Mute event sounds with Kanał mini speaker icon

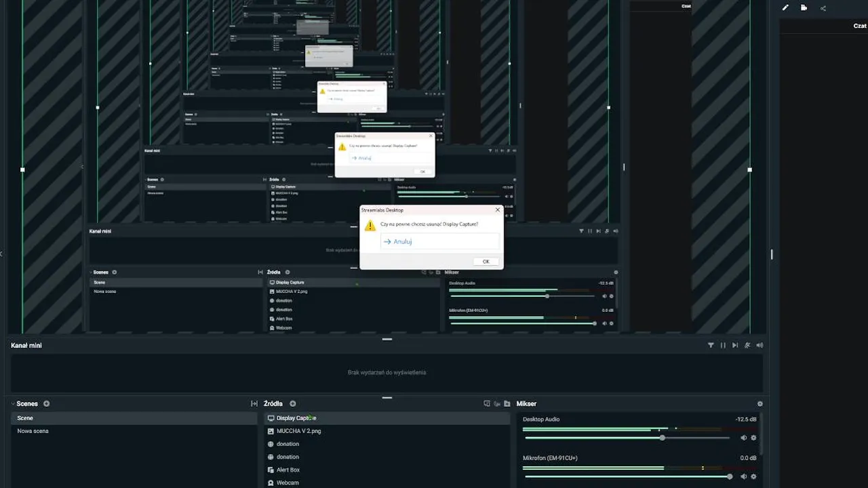(759, 345)
